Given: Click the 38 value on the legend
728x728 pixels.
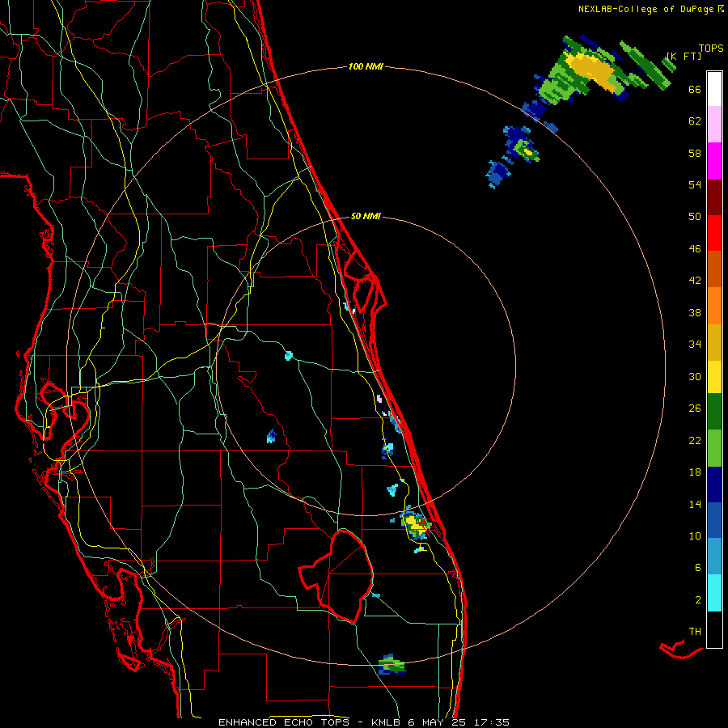Looking at the screenshot, I should click(695, 312).
